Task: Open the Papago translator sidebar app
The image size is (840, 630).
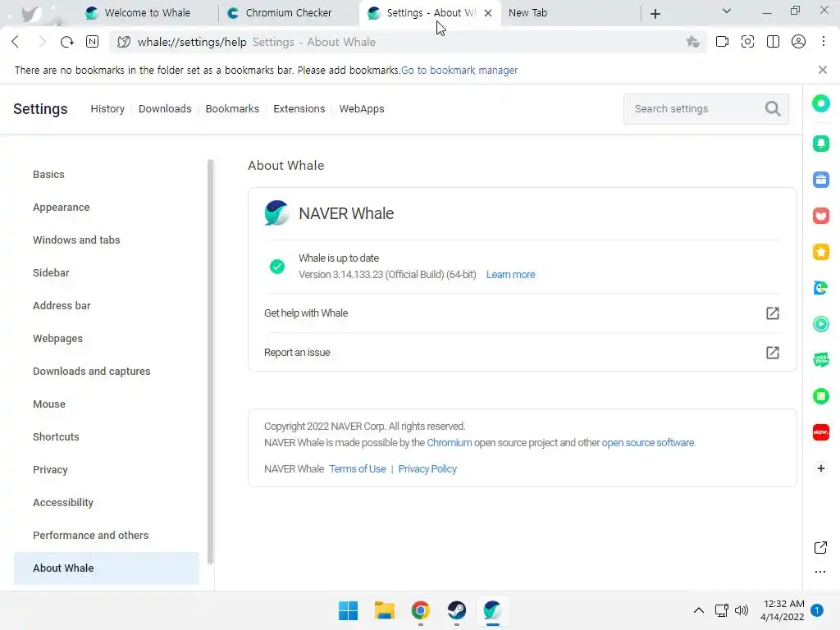Action: click(x=820, y=288)
